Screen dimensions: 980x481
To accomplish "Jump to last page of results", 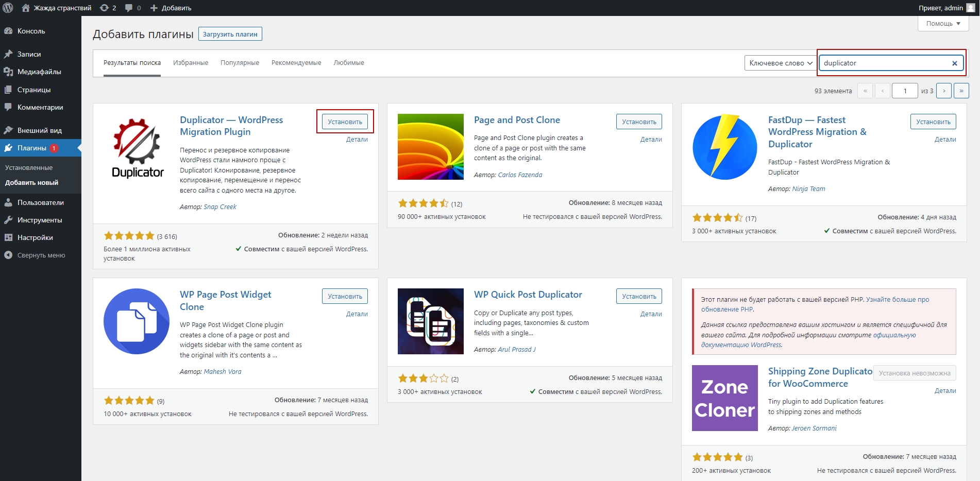I will tap(961, 91).
